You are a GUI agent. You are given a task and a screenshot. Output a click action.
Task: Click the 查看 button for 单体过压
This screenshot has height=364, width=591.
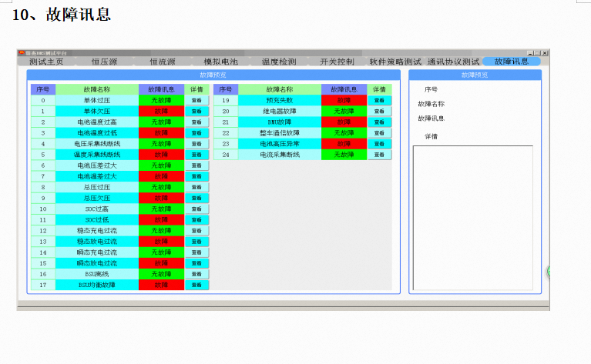coord(196,100)
